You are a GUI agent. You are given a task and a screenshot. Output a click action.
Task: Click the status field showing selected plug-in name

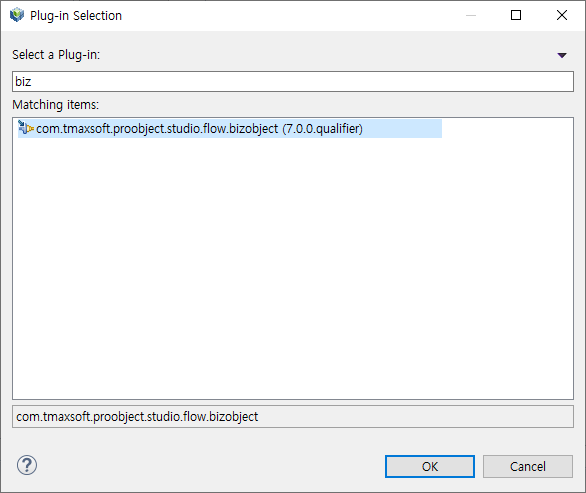tap(293, 417)
